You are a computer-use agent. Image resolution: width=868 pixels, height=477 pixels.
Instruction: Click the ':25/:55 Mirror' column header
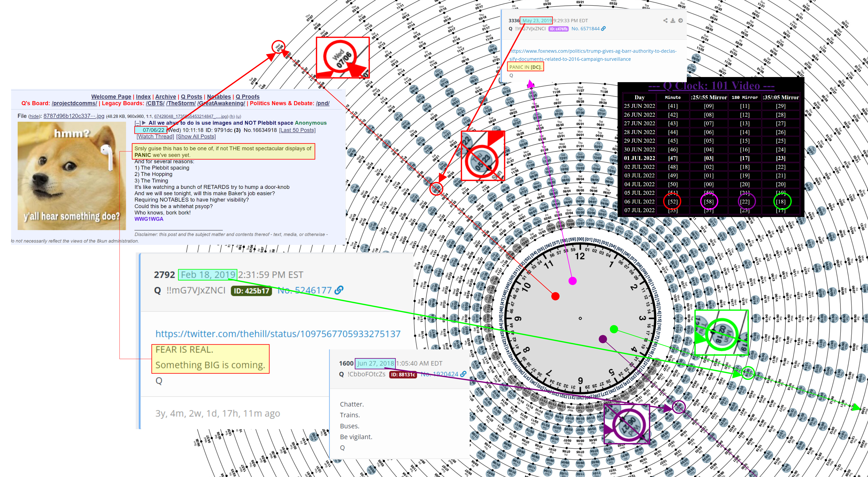[709, 97]
